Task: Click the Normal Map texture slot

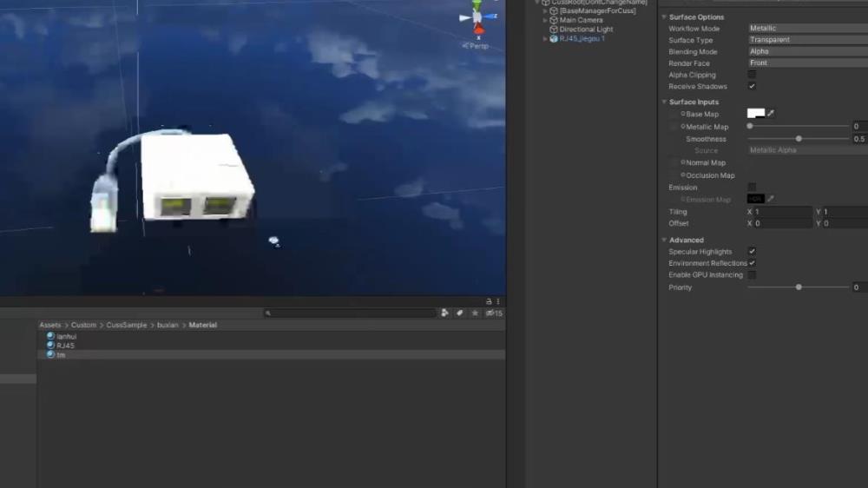Action: point(674,163)
